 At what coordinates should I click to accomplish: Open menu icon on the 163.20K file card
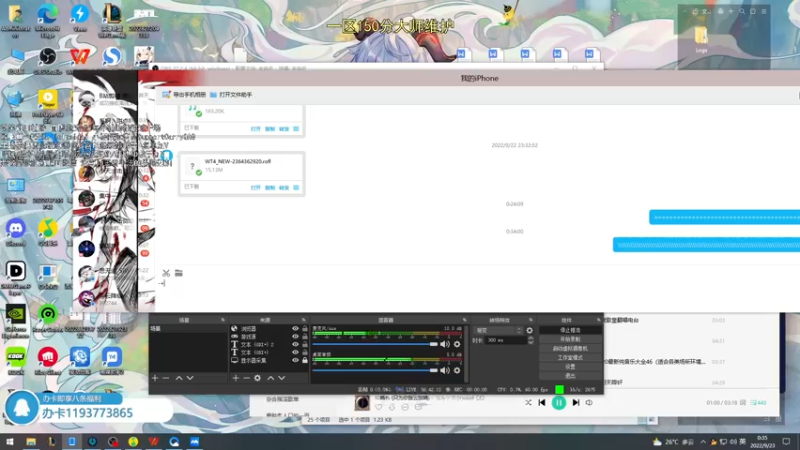(x=296, y=129)
